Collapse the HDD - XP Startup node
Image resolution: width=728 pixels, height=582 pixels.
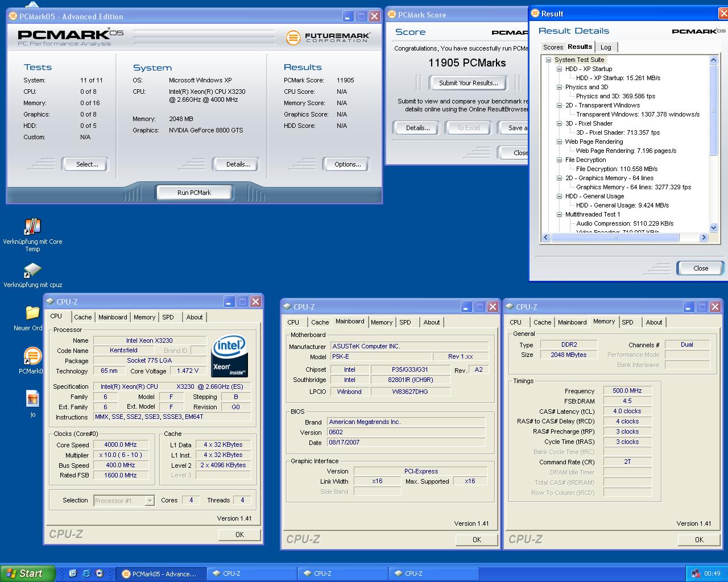pos(559,69)
